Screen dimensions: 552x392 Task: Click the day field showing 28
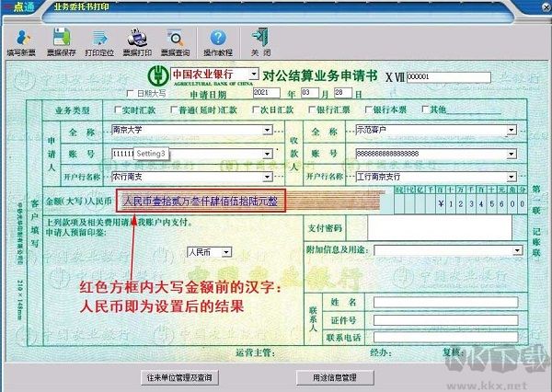[343, 93]
